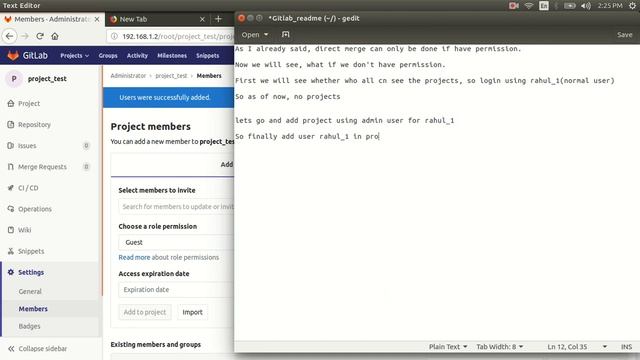Screen dimensions: 640x360
Task: Close the Members - Administrator tab
Action: pyautogui.click(x=97, y=19)
